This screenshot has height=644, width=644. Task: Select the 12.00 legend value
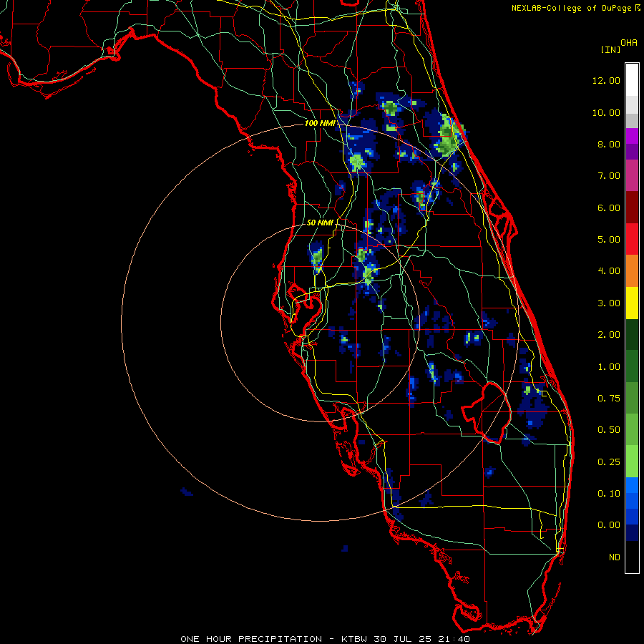click(x=606, y=80)
